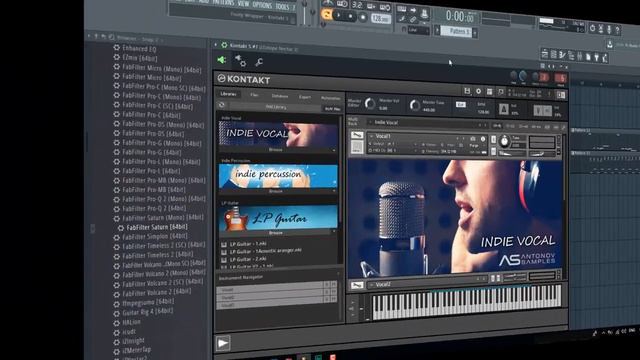Select the Libraries tab in Kontakt browser
This screenshot has width=640, height=360.
click(x=228, y=94)
